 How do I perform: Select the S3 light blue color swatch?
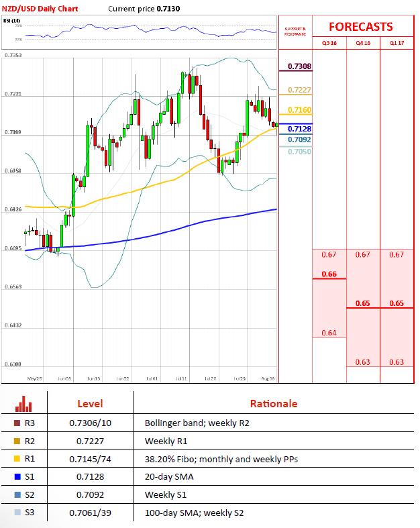(x=17, y=513)
